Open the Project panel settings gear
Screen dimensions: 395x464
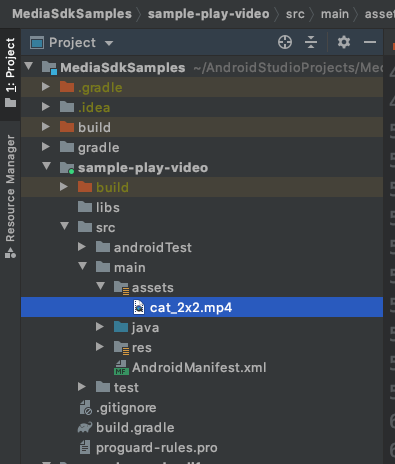[x=344, y=42]
